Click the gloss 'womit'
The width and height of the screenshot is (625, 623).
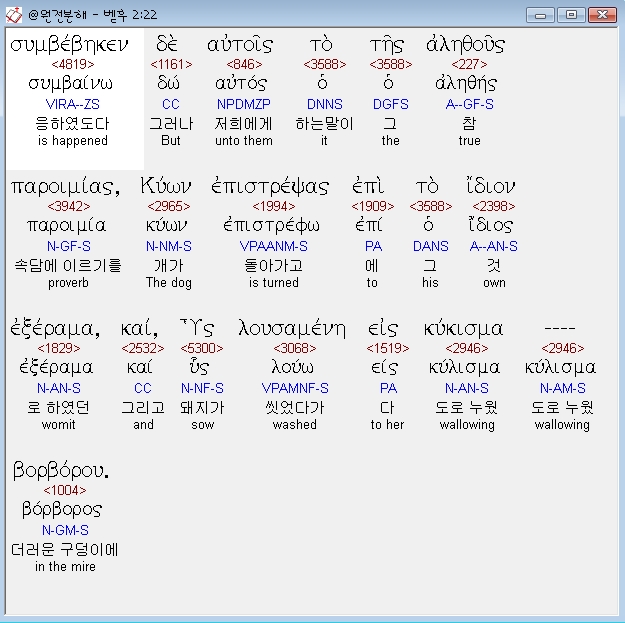[x=58, y=425]
